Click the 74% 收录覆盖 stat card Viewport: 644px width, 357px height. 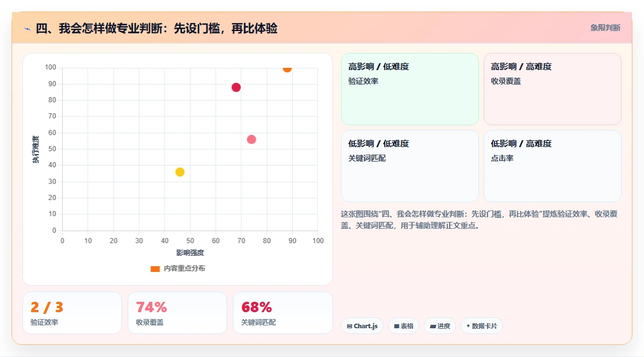point(178,313)
